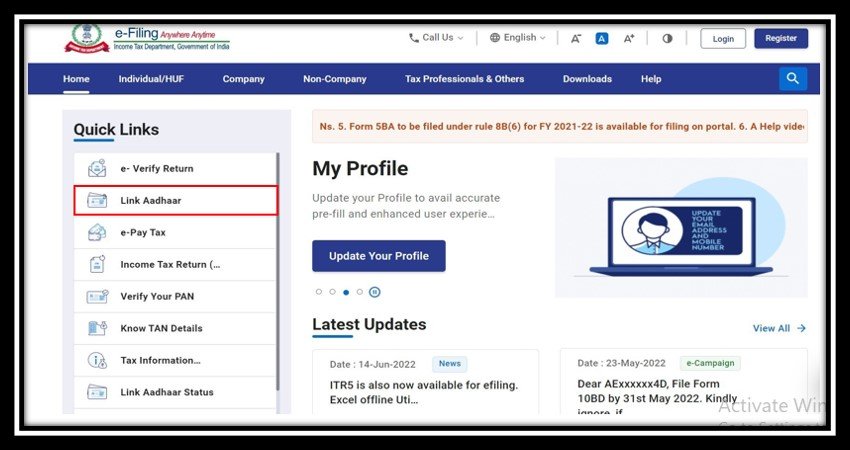Click the Quick Links scrollbar
850x450 pixels.
click(x=278, y=271)
